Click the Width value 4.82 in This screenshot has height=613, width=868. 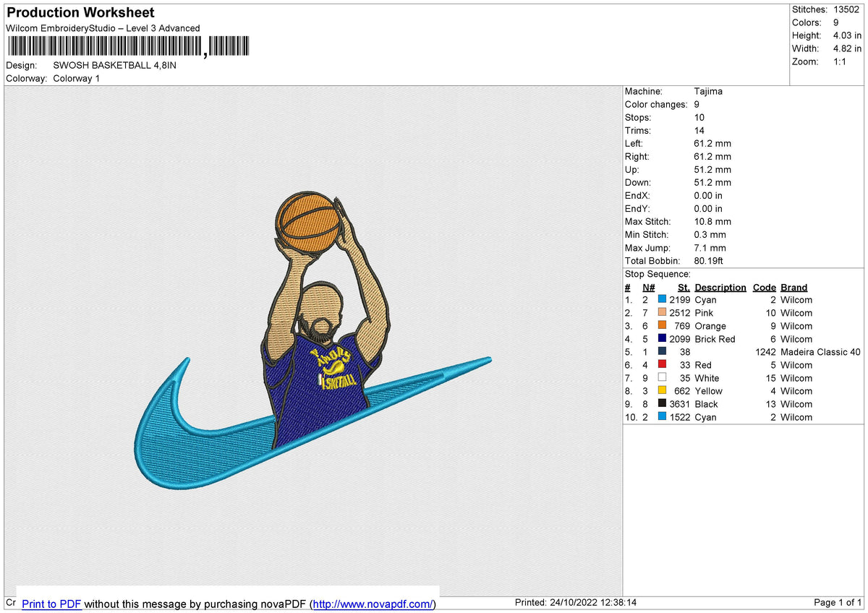pyautogui.click(x=847, y=48)
